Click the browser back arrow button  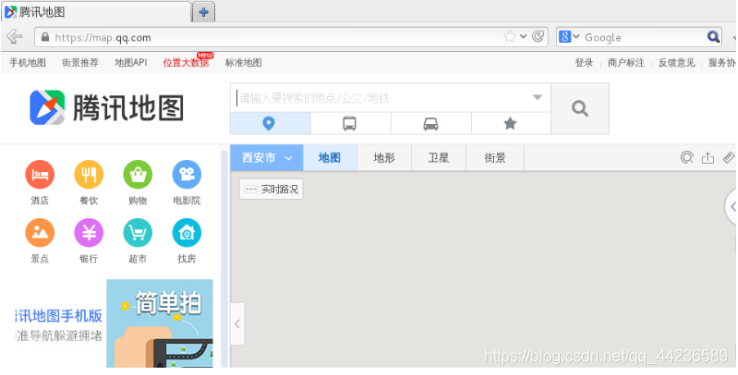[15, 36]
